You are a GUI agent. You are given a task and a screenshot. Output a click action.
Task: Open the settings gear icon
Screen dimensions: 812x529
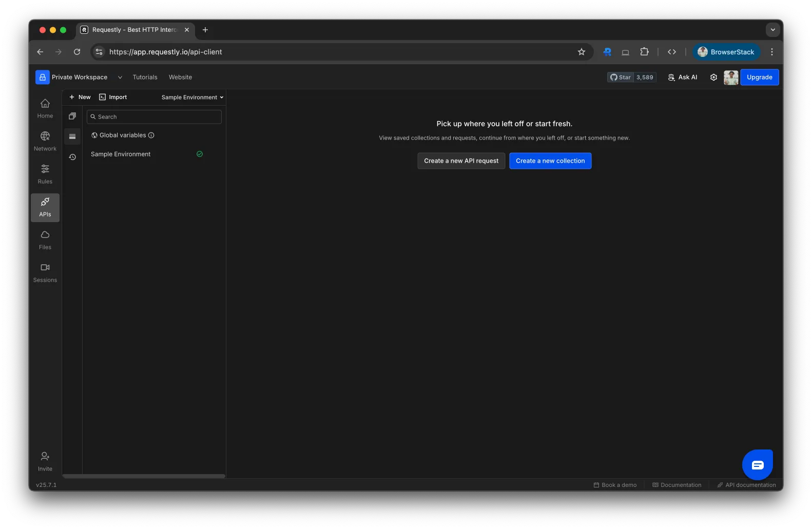click(713, 77)
